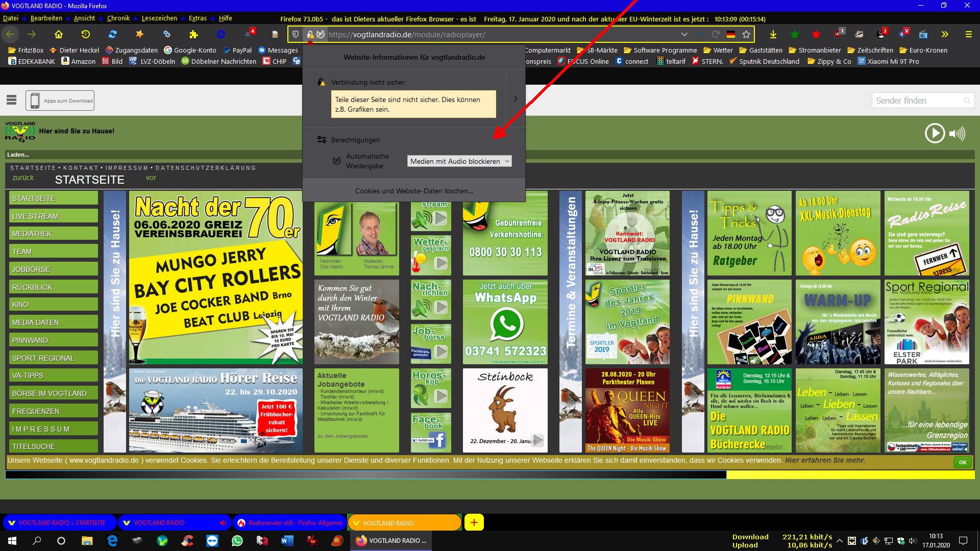
Task: Accept cookies with the OK button
Action: point(962,462)
